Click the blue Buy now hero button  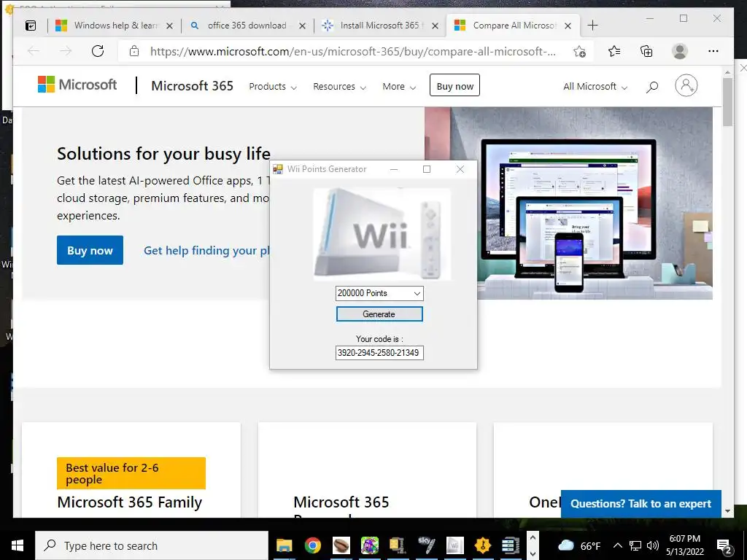tap(90, 250)
